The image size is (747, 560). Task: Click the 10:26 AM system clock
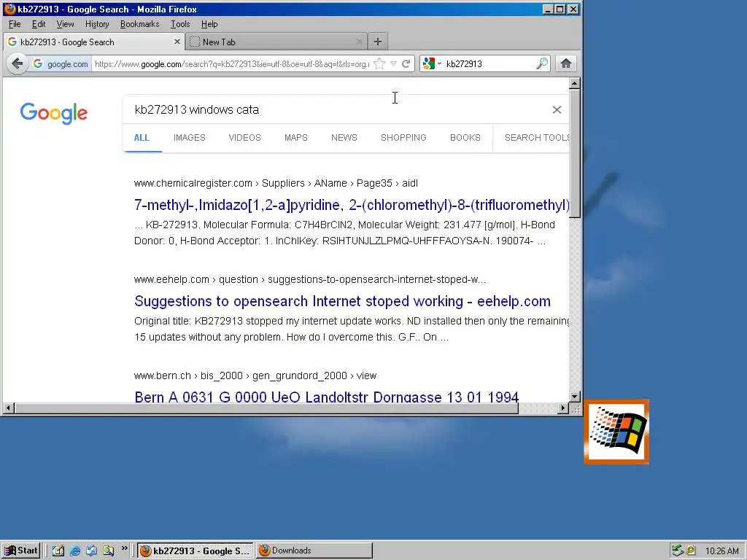tap(721, 551)
